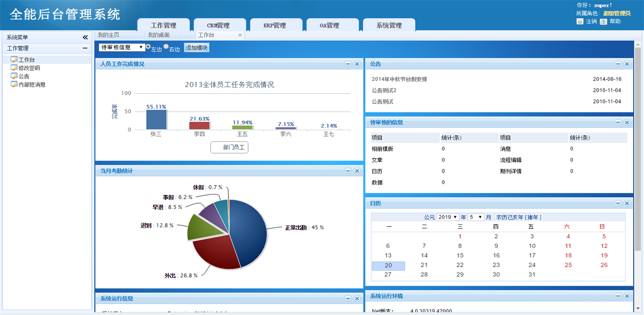Select day 1 in the calendar
This screenshot has height=315, width=644.
coord(460,236)
